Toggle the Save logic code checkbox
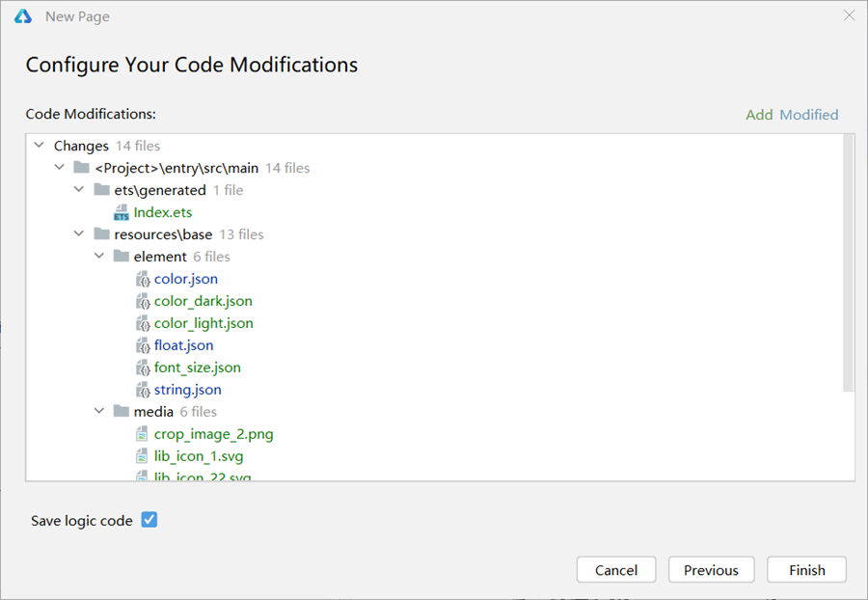Image resolution: width=868 pixels, height=600 pixels. (149, 520)
